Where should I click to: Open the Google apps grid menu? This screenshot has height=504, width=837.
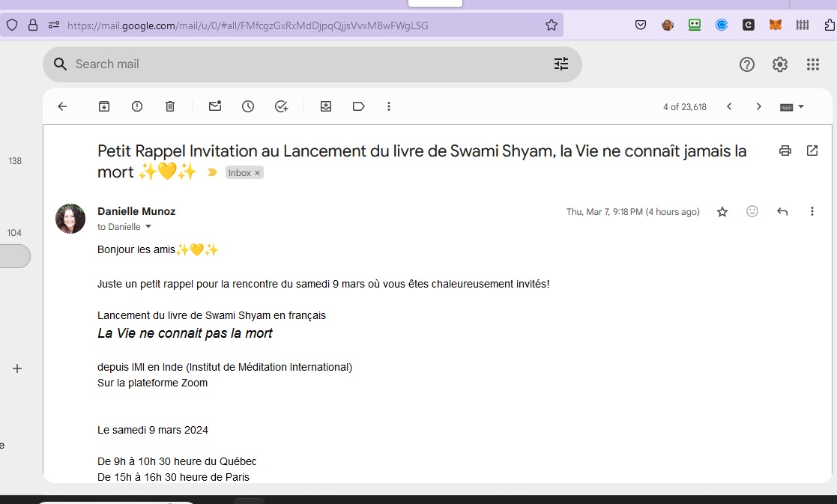813,64
